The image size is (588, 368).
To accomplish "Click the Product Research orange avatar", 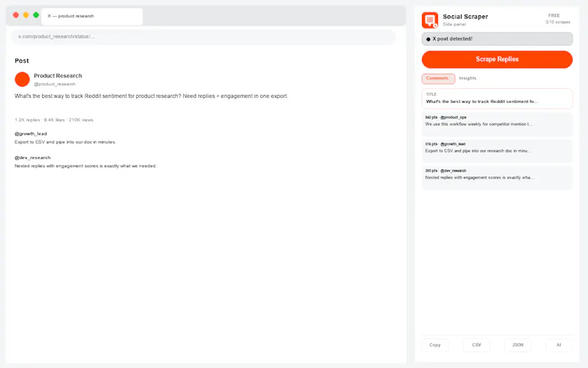I will 22,79.
